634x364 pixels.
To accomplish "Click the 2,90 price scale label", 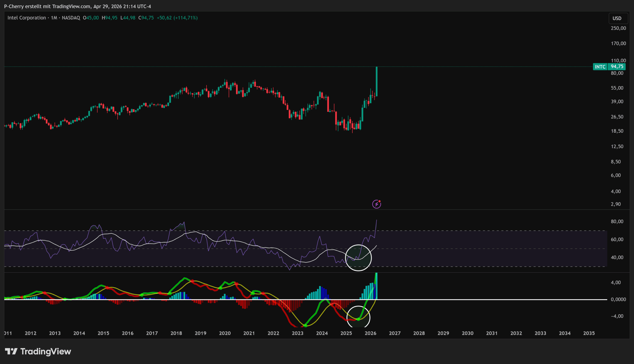I will click(x=615, y=204).
